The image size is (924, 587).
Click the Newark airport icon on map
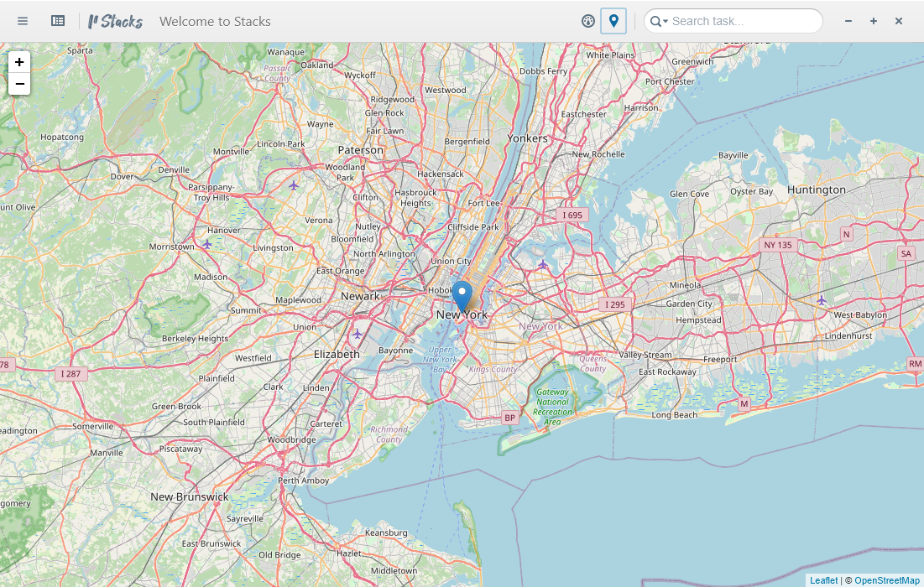358,334
